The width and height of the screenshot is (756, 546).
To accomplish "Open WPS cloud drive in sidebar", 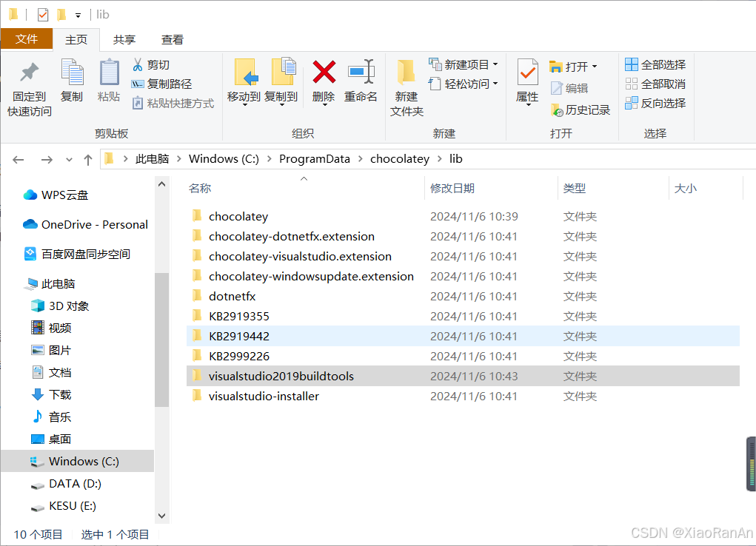I will [x=56, y=195].
